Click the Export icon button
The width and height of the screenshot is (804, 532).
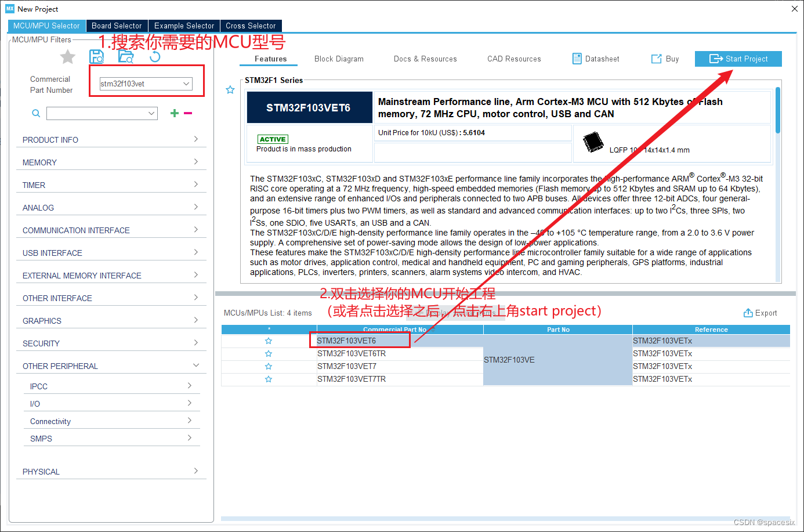(x=748, y=313)
